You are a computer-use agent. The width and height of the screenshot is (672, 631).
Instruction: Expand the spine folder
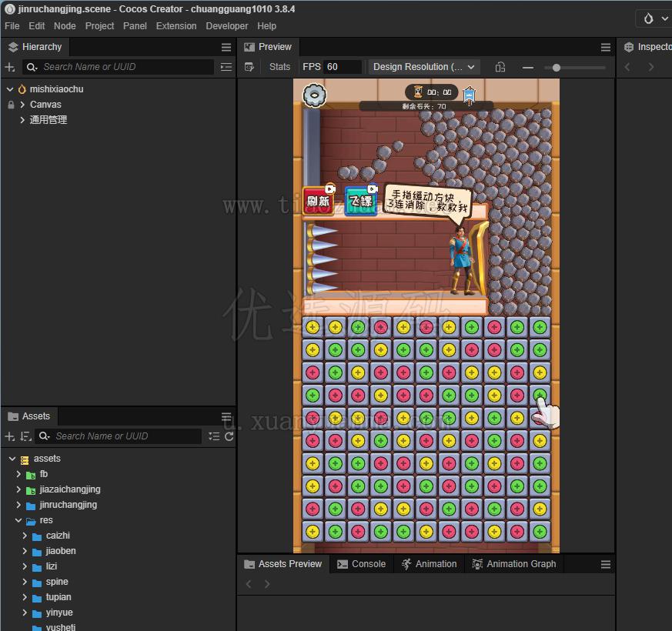(25, 582)
